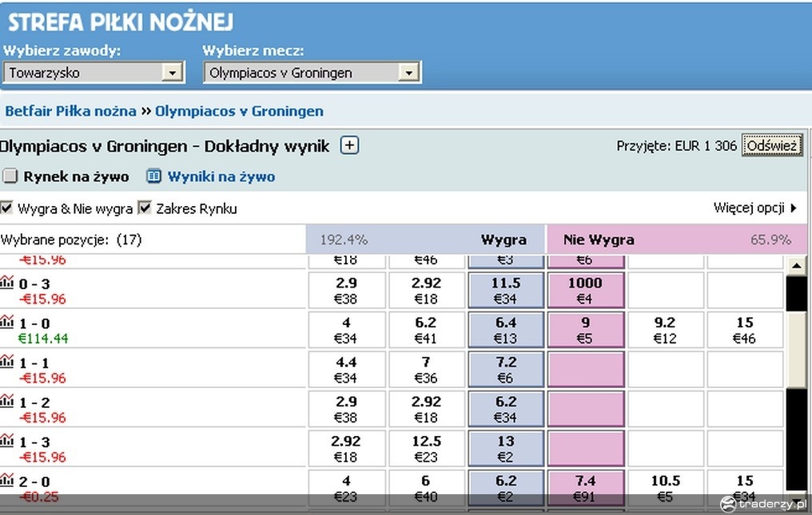Screen dimensions: 812x515
Task: Click the live scores icon before Wyniki na żywo
Action: point(153,176)
